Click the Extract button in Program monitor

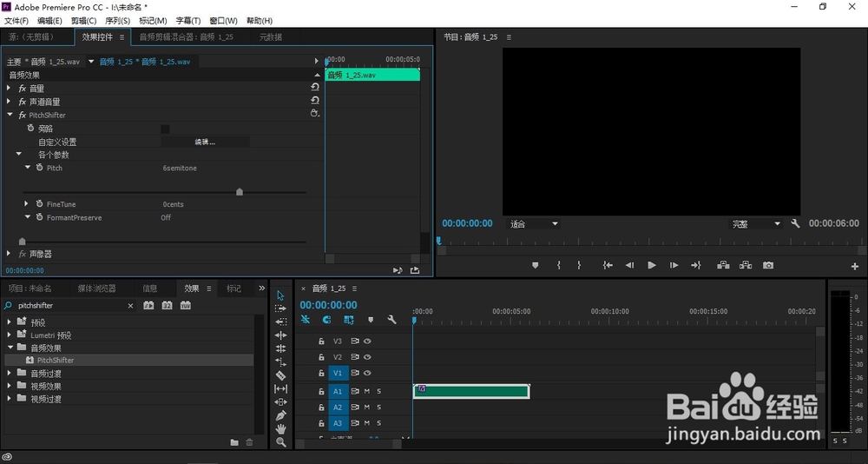pos(745,266)
